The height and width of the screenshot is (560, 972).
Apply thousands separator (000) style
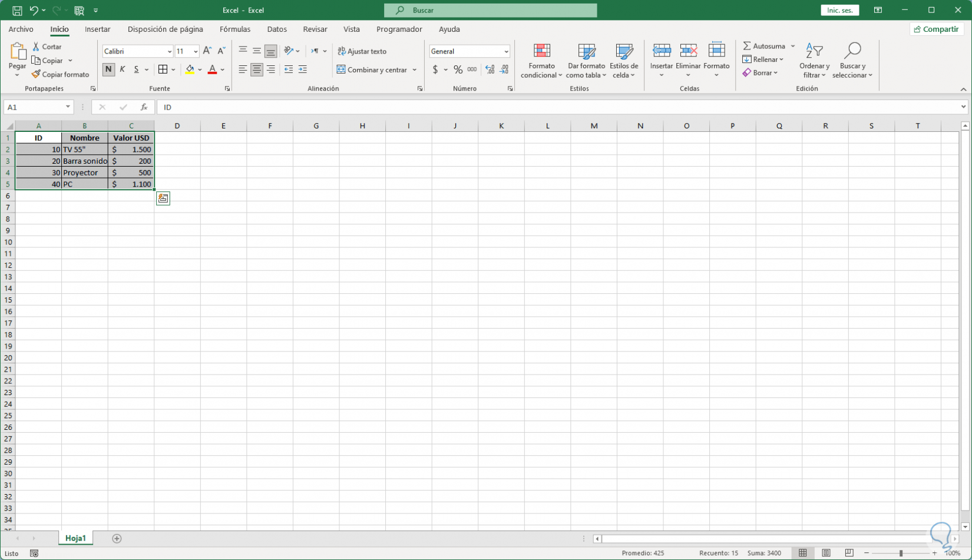pos(472,69)
